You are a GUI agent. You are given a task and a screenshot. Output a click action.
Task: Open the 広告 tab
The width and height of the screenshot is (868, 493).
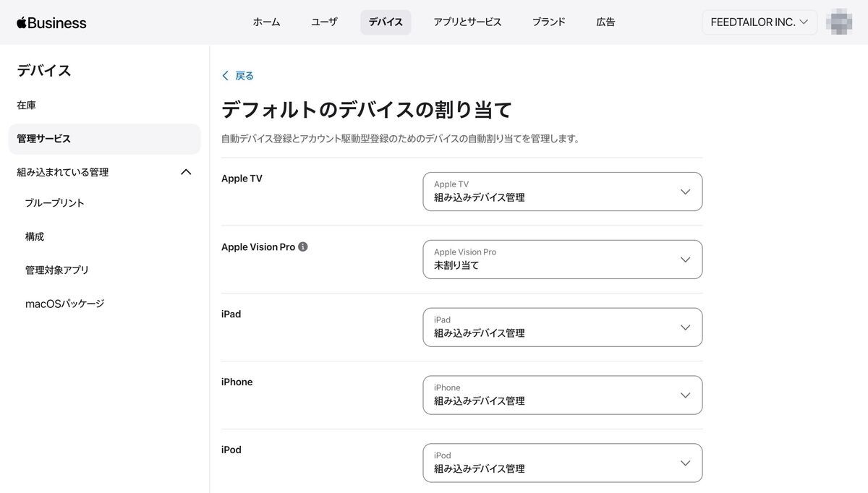[605, 22]
